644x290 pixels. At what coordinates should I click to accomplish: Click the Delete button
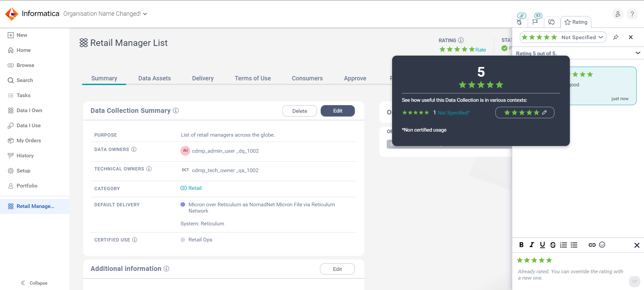pos(300,111)
